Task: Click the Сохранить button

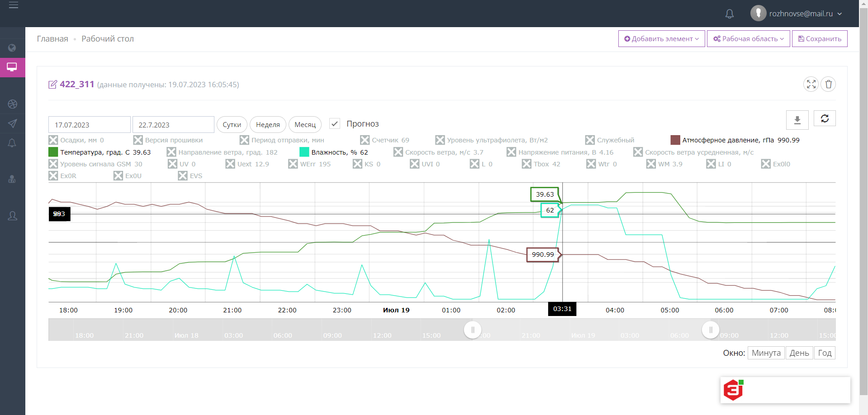Action: click(819, 39)
